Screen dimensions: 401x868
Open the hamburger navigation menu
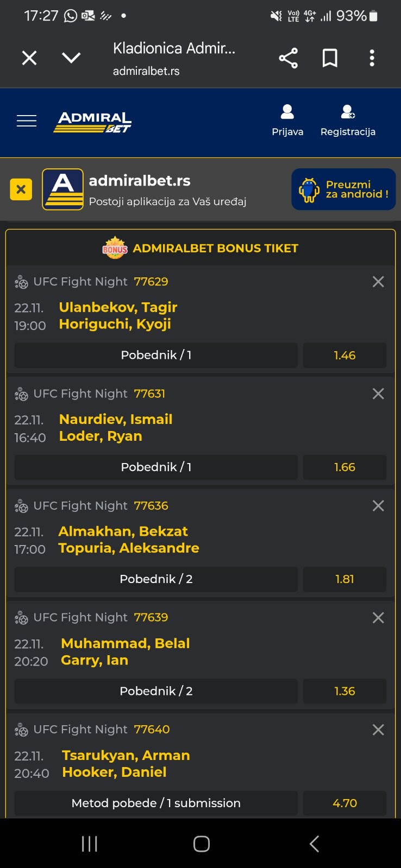click(x=27, y=121)
